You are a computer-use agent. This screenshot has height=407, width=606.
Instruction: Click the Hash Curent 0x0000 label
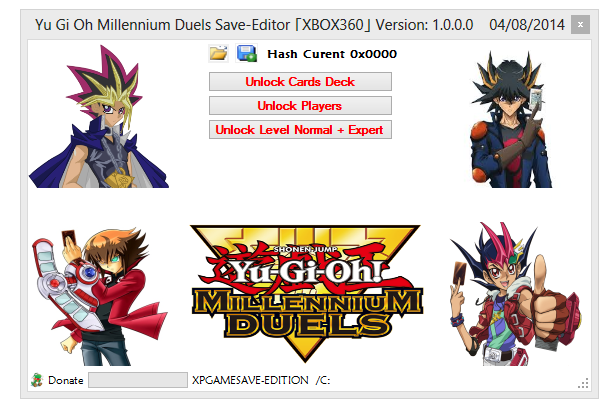tap(332, 54)
